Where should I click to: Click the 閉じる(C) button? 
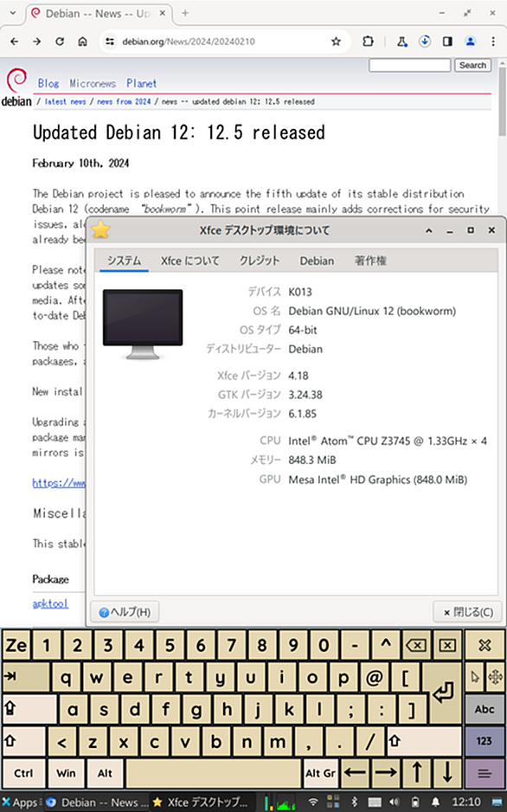point(469,612)
